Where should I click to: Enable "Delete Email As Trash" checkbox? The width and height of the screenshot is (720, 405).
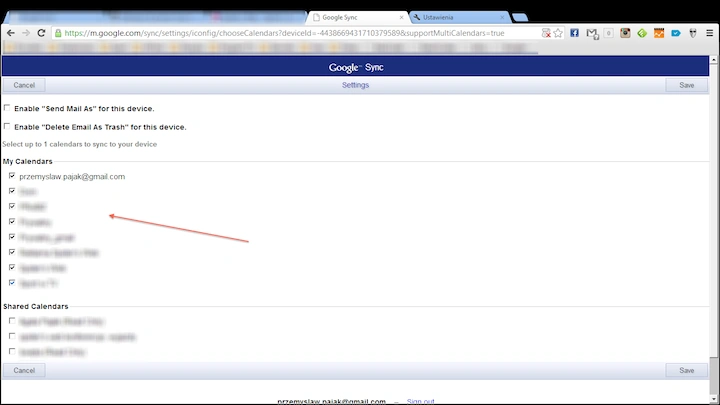7,126
